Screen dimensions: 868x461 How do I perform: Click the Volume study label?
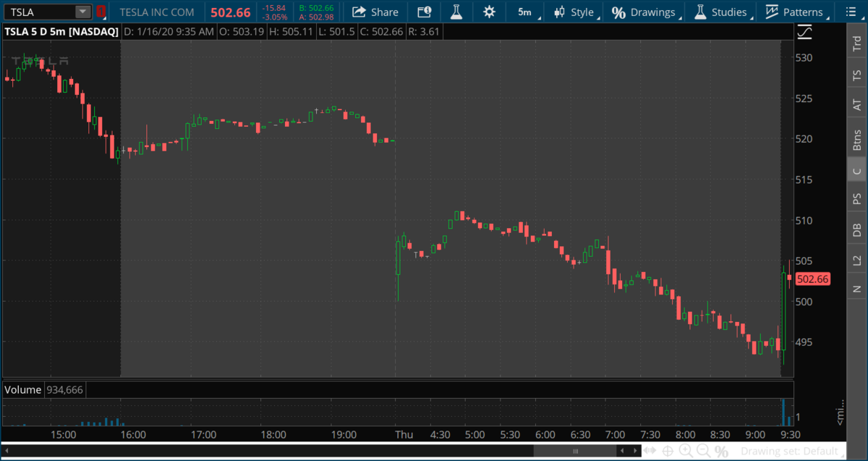(23, 389)
